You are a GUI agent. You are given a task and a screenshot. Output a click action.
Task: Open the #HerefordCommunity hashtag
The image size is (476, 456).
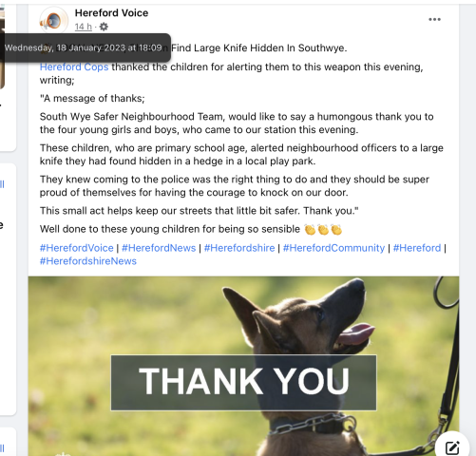(333, 248)
